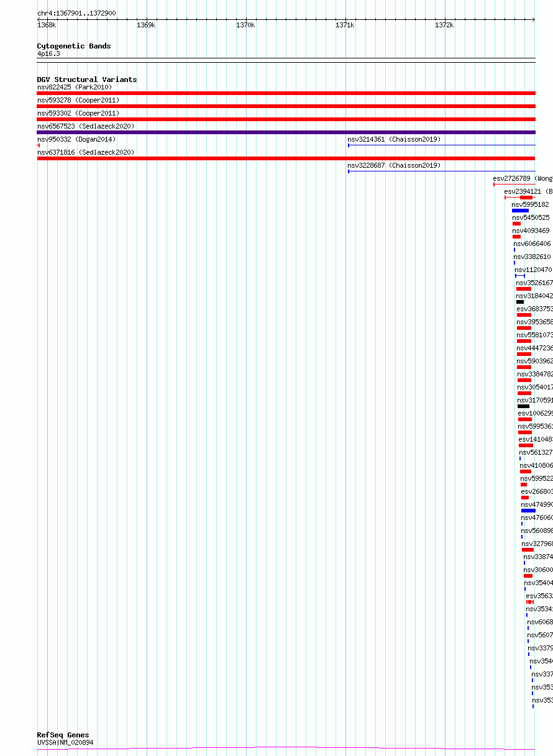The image size is (553, 756).
Task: Click the nsv3526167 variant label
Action: [x=534, y=283]
